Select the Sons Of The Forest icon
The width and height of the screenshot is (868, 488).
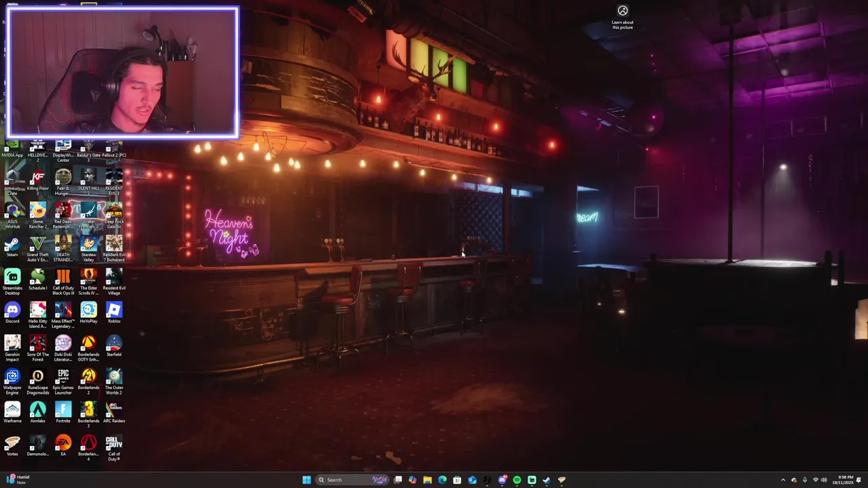(37, 349)
